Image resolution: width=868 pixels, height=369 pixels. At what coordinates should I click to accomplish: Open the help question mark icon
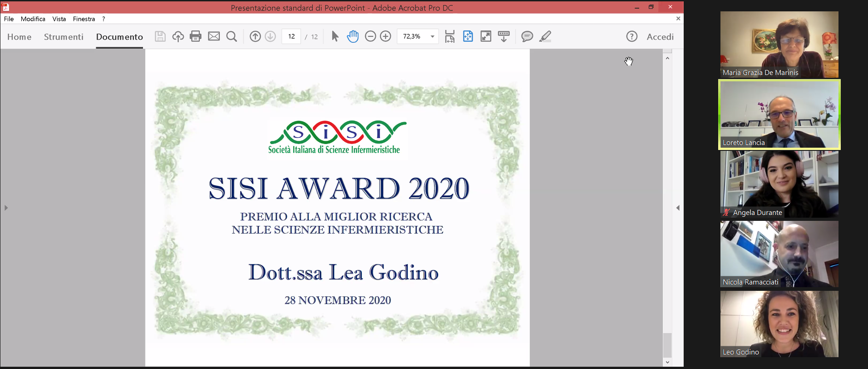[x=632, y=36]
